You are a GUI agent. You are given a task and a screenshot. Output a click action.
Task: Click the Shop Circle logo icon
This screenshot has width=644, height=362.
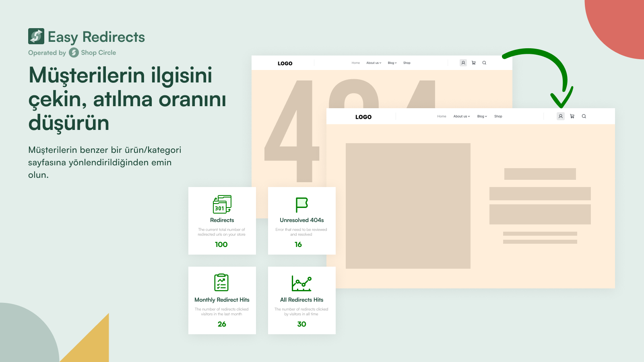click(x=74, y=53)
